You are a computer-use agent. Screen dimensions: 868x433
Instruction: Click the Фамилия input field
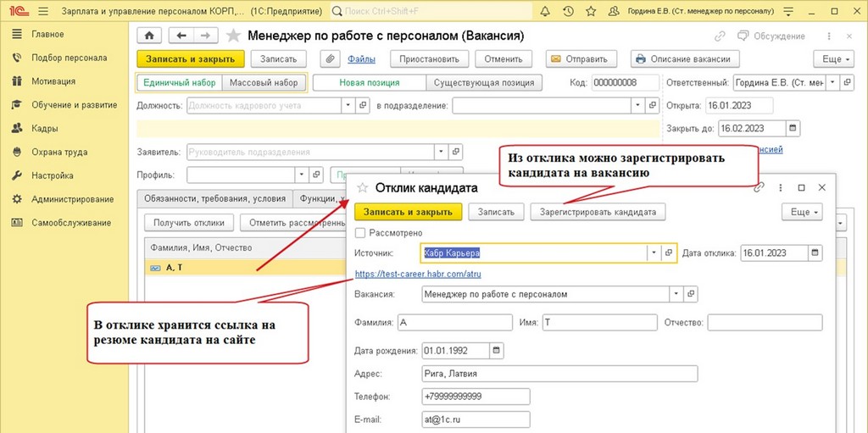[455, 322]
